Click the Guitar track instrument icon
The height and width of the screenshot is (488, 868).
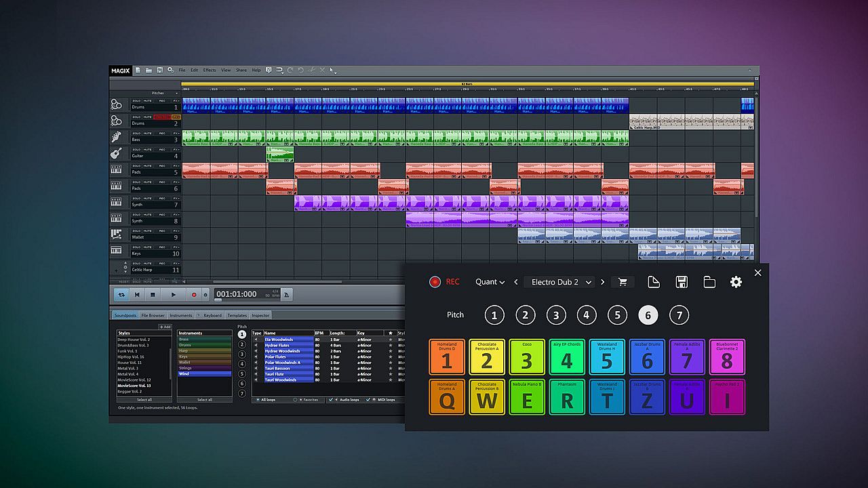(117, 153)
